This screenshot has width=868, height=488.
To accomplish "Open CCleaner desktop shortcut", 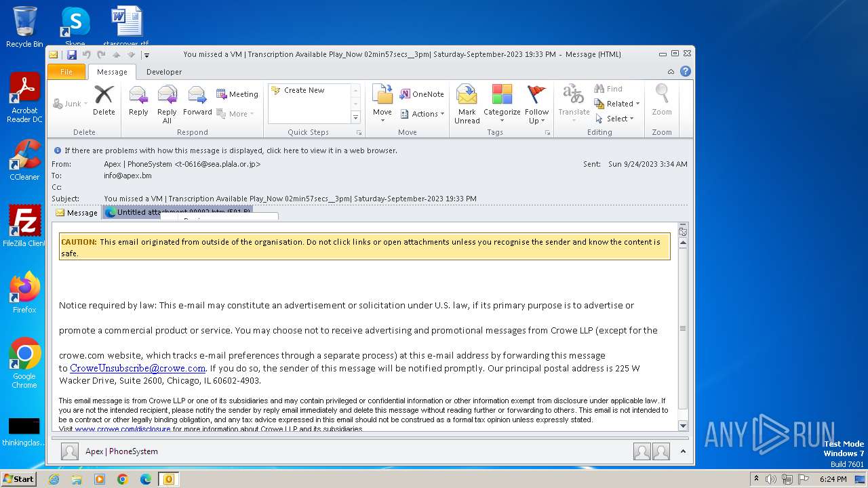I will [x=24, y=160].
